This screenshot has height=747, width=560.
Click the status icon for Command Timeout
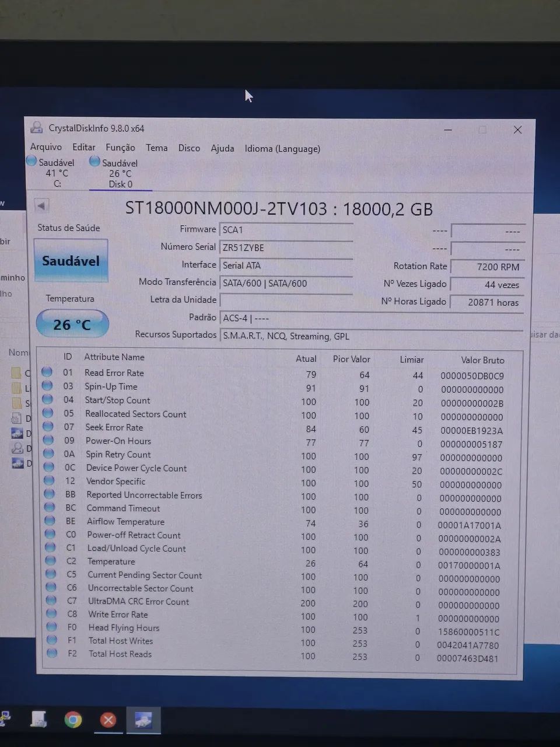[50, 507]
